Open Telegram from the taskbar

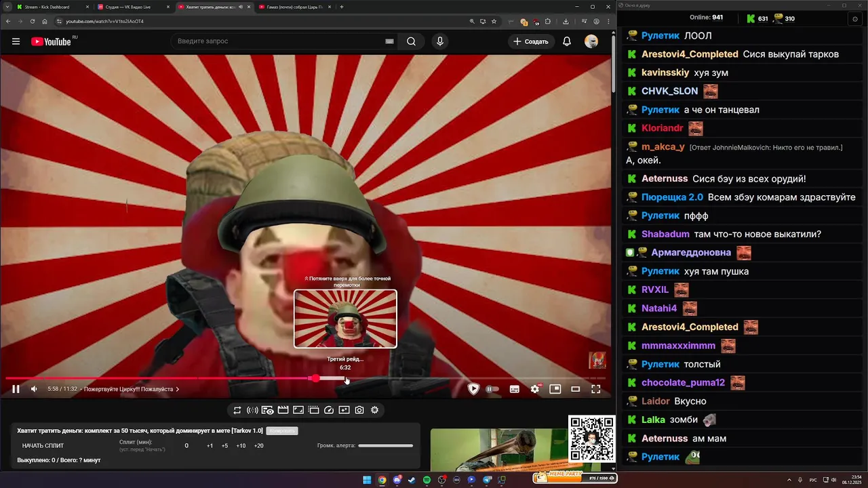[x=486, y=480]
